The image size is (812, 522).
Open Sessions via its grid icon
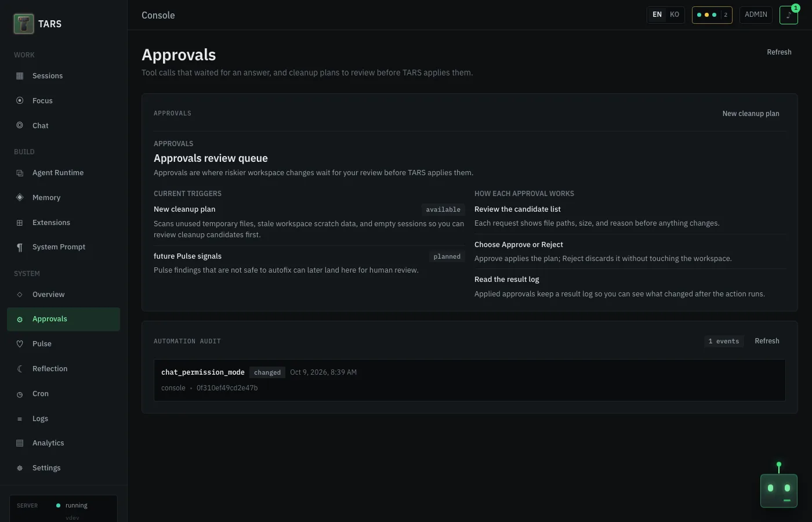[20, 76]
